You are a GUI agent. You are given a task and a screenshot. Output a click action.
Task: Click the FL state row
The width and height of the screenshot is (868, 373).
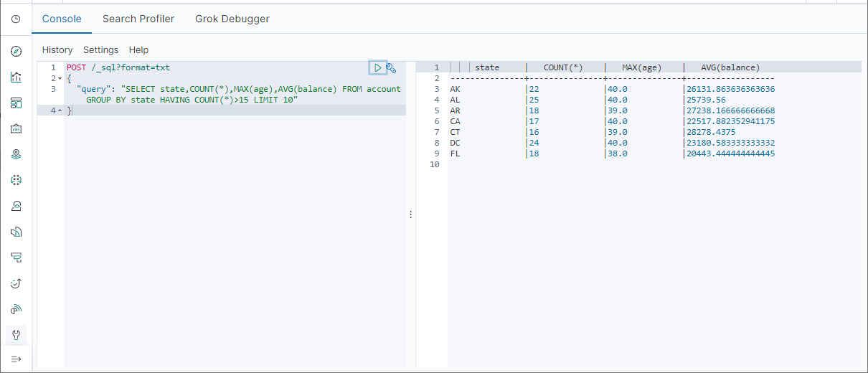coord(455,154)
